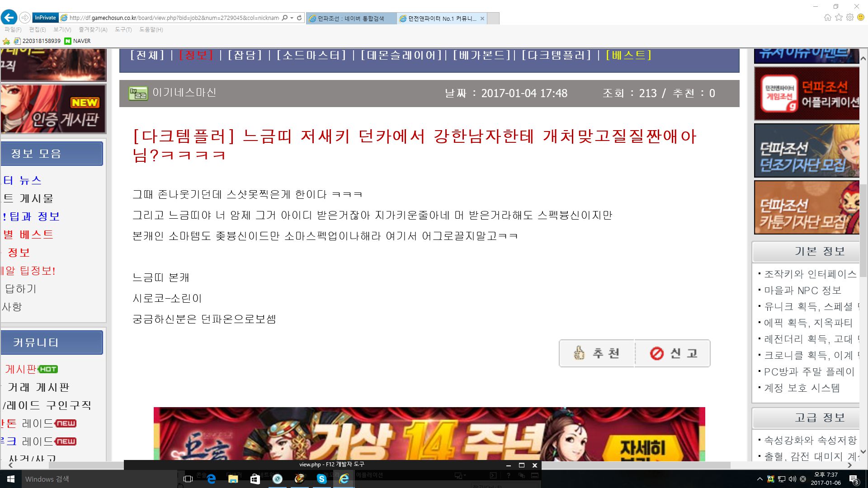Open the 파일(F) menu
The width and height of the screenshot is (868, 488).
pyautogui.click(x=13, y=29)
